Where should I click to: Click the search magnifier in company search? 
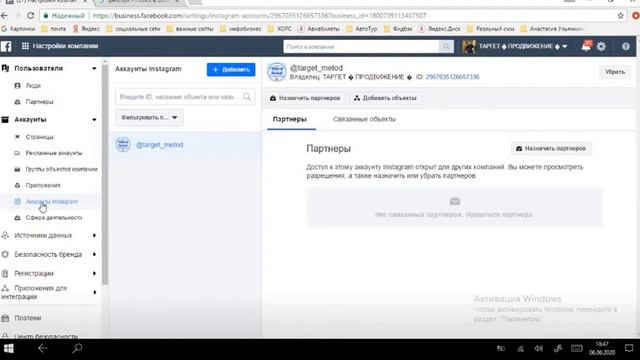click(x=446, y=47)
